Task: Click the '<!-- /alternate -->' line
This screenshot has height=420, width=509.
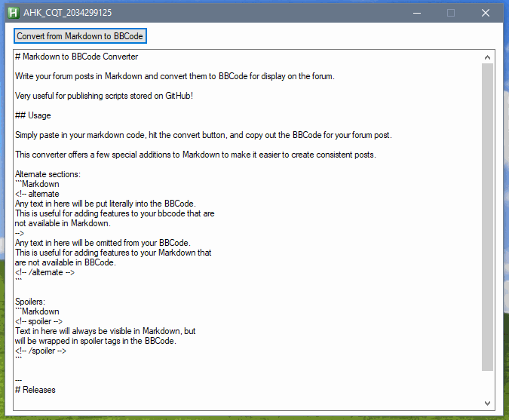Action: click(44, 272)
